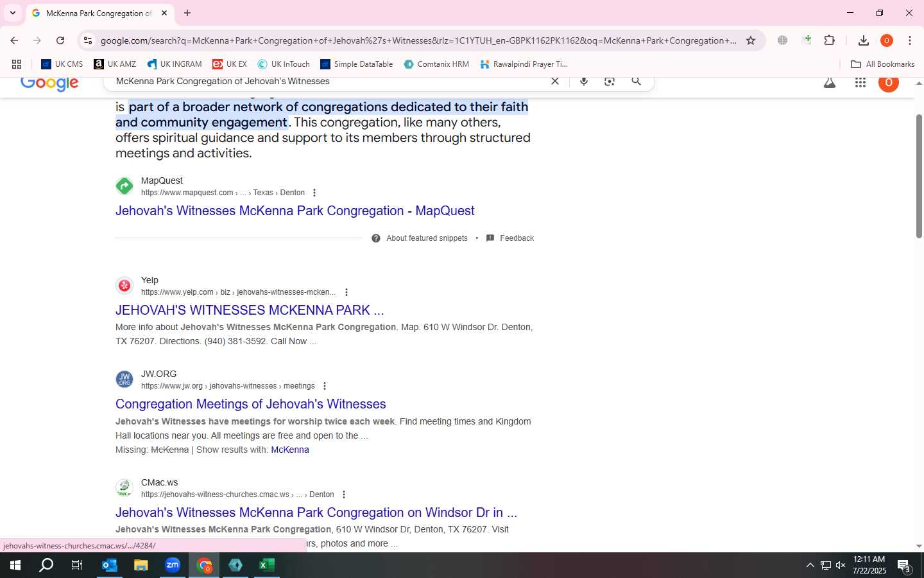Show results with McKenna
This screenshot has height=578, width=924.
(x=290, y=450)
